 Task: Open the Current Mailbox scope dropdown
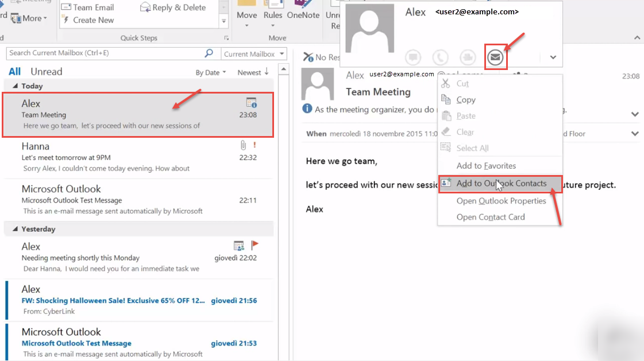click(254, 54)
